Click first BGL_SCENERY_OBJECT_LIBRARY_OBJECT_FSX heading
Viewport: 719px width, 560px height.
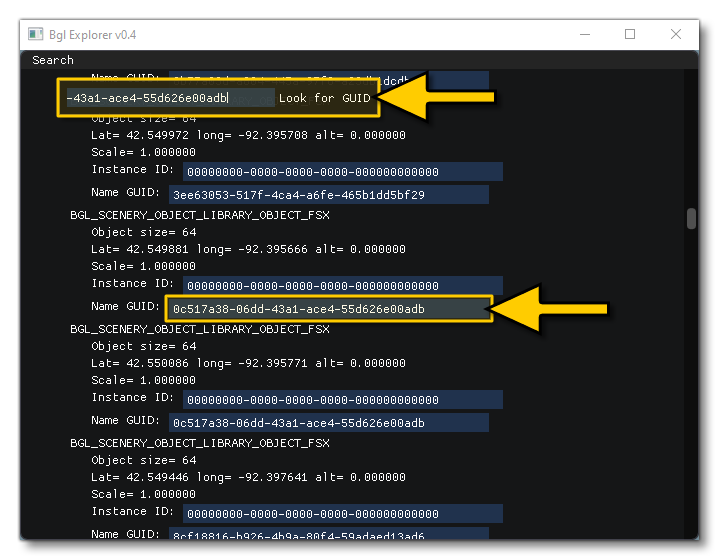199,215
